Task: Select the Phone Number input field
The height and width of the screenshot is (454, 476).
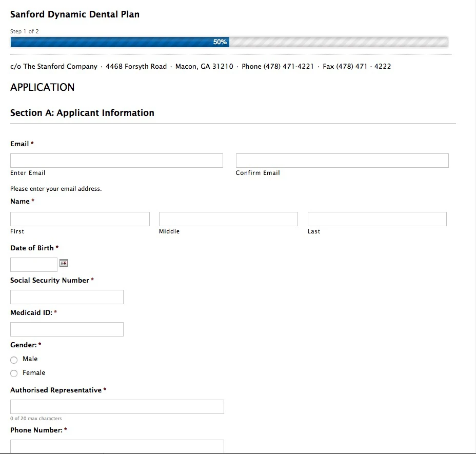Action: 117,446
